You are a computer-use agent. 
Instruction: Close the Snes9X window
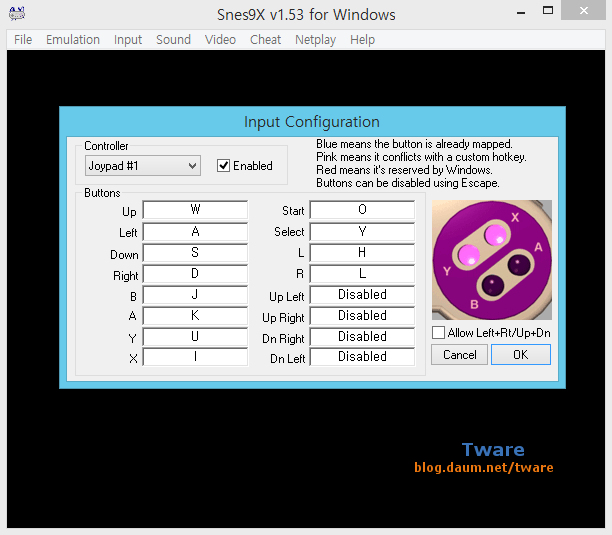(584, 11)
